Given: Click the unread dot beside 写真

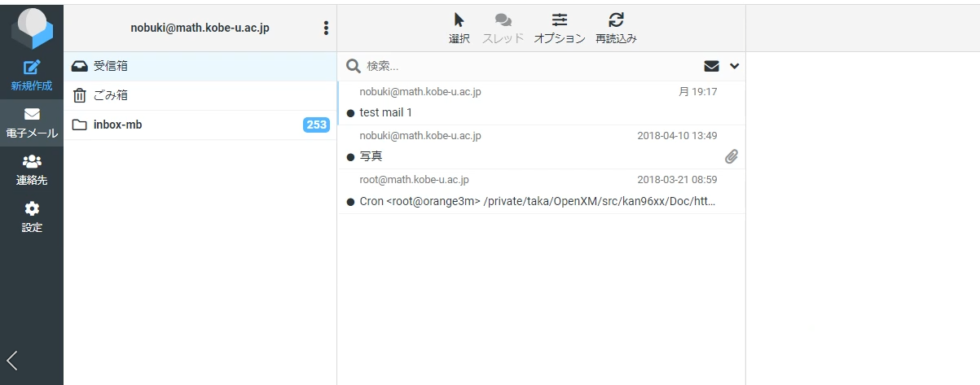Looking at the screenshot, I should (x=350, y=156).
